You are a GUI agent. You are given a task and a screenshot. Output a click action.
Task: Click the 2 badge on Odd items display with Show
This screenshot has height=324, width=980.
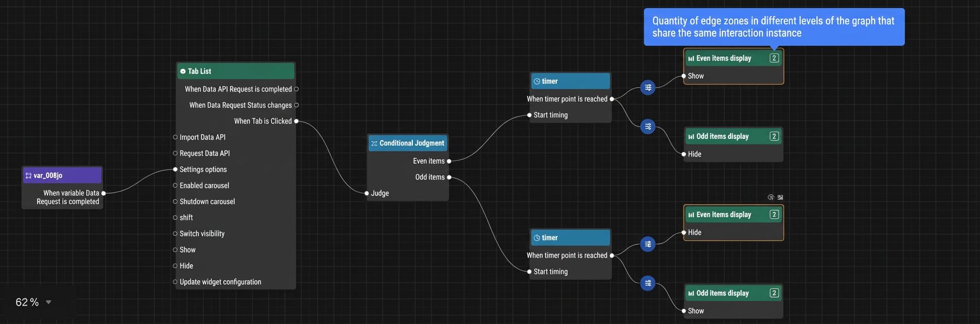pyautogui.click(x=774, y=293)
